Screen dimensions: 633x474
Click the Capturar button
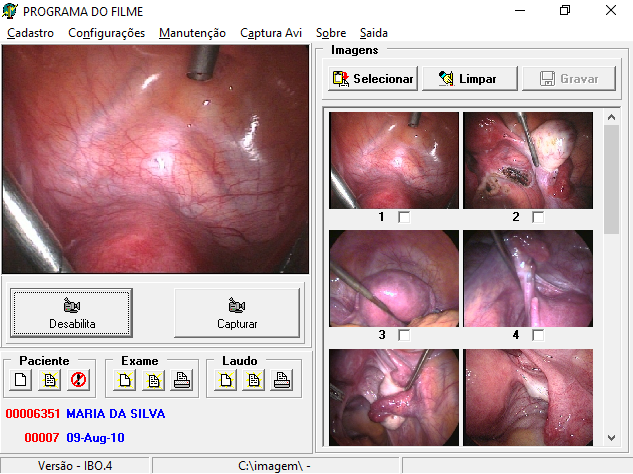click(237, 313)
